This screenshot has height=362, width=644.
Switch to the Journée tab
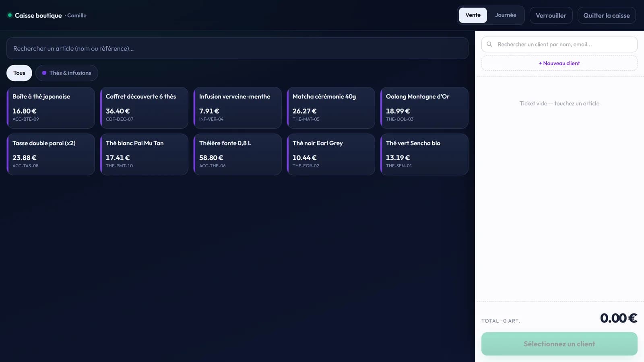coord(506,15)
